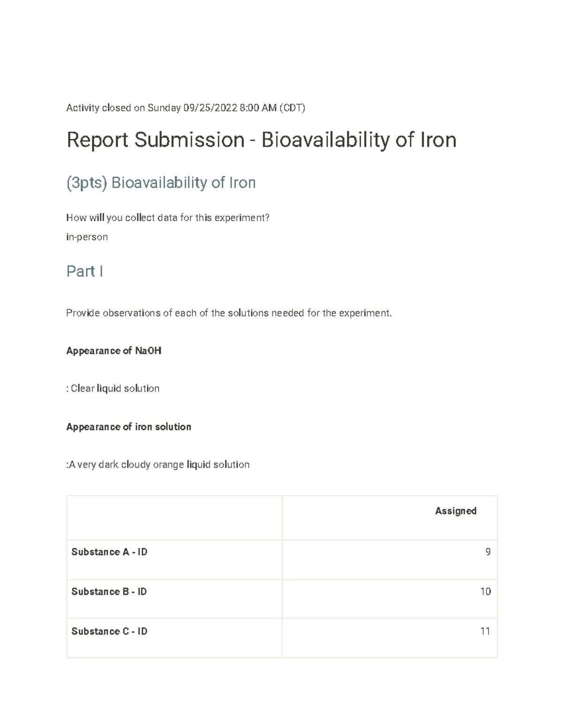
Task: Click the 'Report Submission - Bioavailability of Iron' title
Action: (x=261, y=140)
